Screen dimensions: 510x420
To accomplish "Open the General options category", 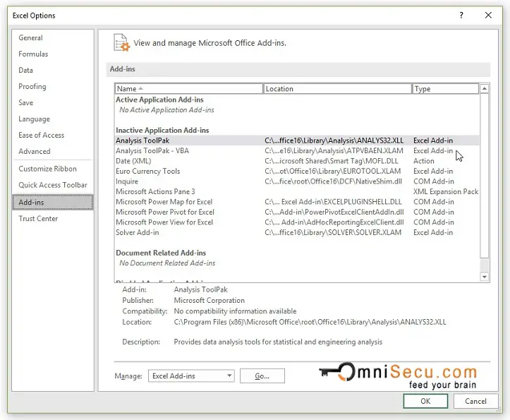I will coord(30,38).
